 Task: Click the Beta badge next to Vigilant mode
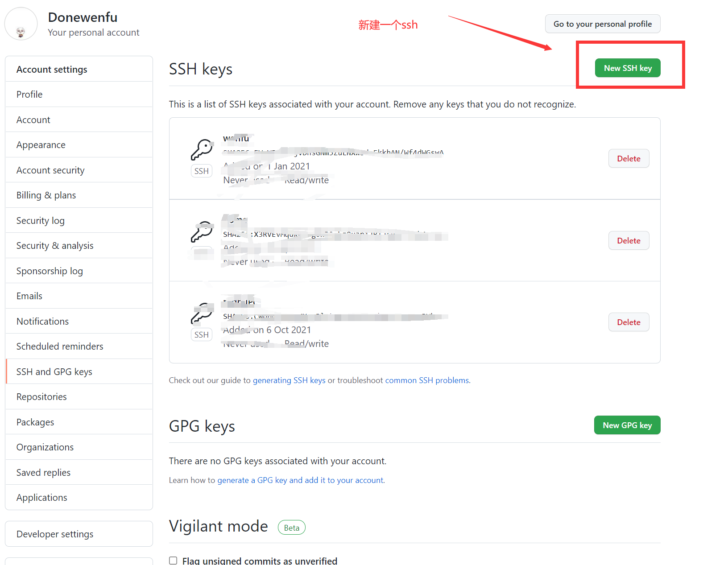click(x=291, y=527)
